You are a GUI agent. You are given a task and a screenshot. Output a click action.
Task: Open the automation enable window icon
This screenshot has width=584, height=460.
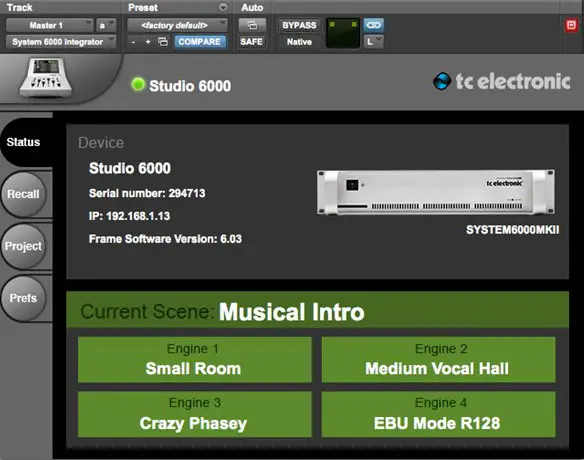point(252,25)
